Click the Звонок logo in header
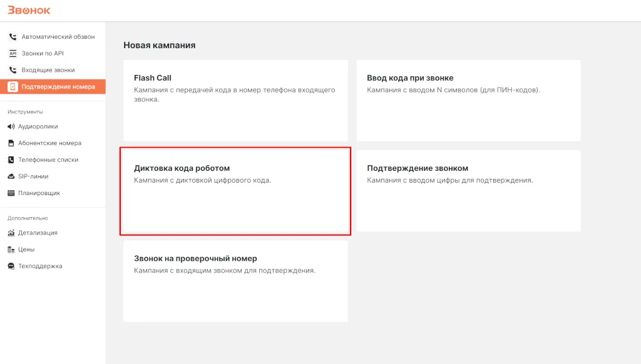641x364 pixels. pyautogui.click(x=29, y=10)
